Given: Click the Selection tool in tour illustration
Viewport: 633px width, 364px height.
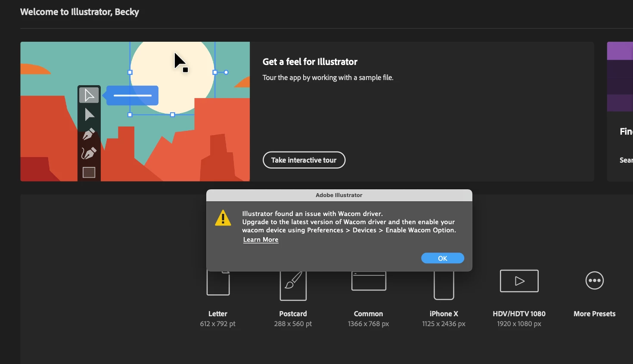Looking at the screenshot, I should [x=89, y=95].
